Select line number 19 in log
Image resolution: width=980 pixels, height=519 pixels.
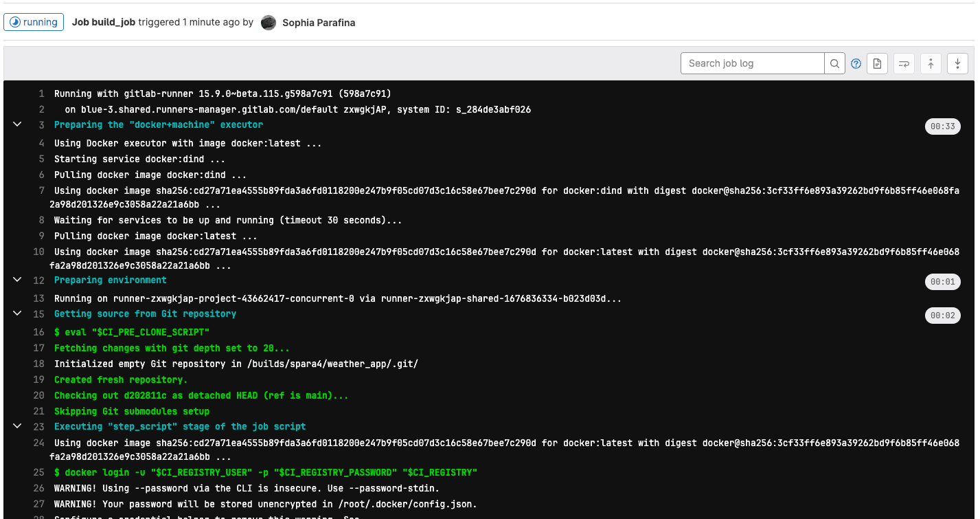[x=38, y=380]
